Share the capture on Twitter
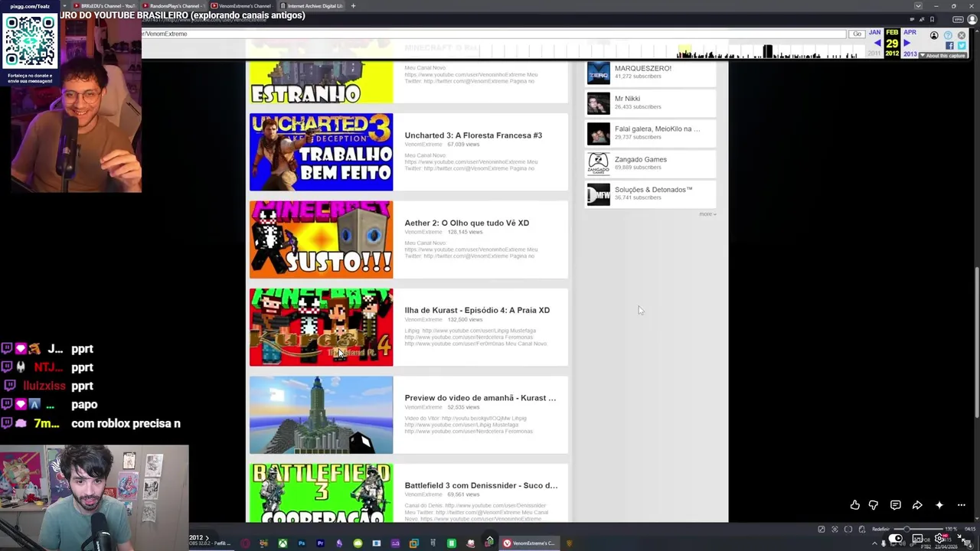 coord(962,46)
